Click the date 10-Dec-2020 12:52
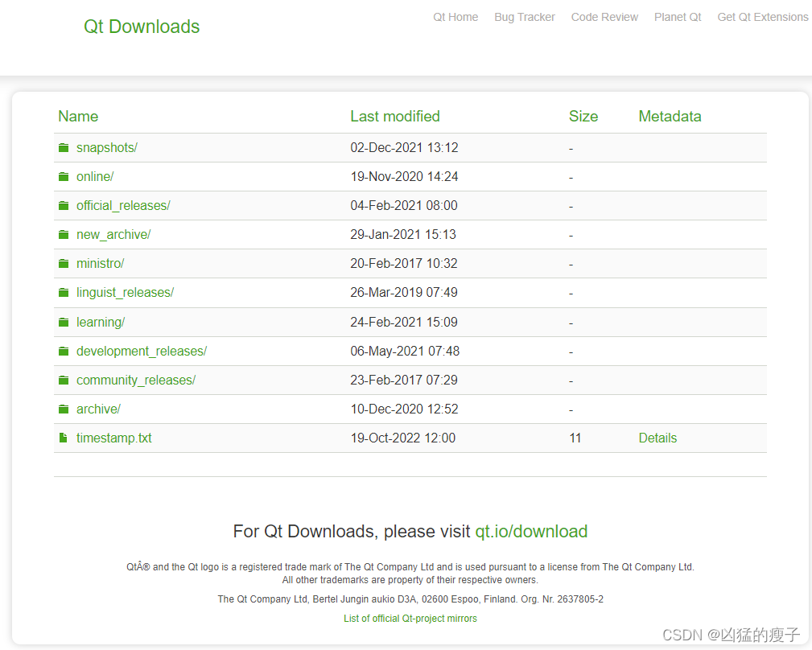Screen dimensions: 812x650 pyautogui.click(x=404, y=409)
